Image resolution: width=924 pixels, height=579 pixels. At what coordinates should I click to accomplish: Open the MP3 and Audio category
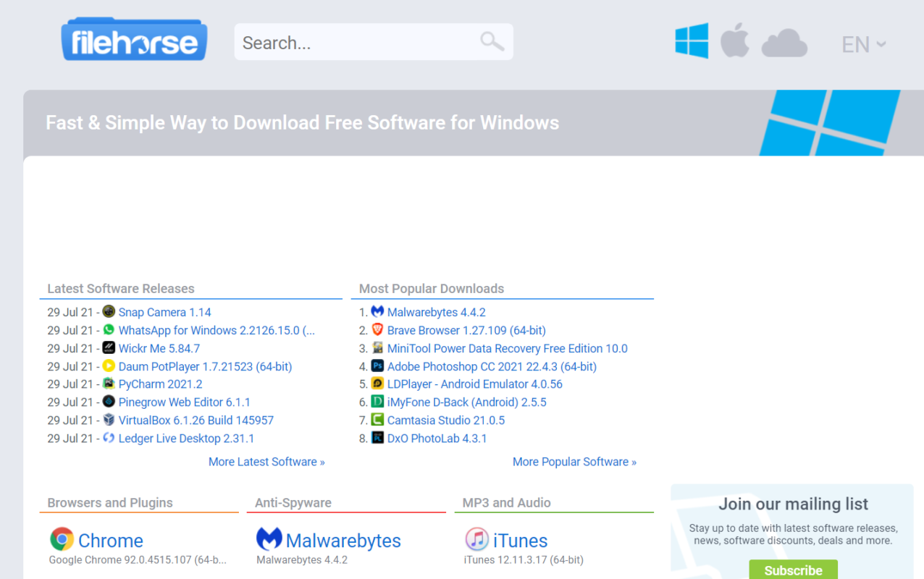506,503
